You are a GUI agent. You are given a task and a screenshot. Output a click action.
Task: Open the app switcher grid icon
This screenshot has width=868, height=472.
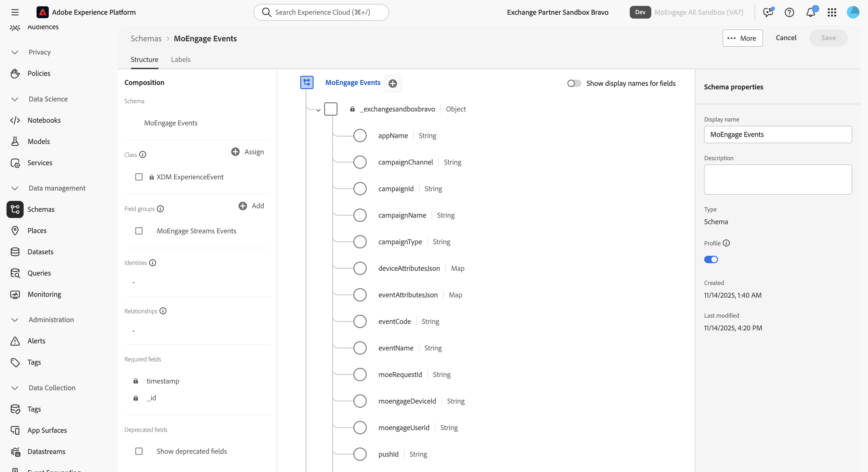click(832, 12)
